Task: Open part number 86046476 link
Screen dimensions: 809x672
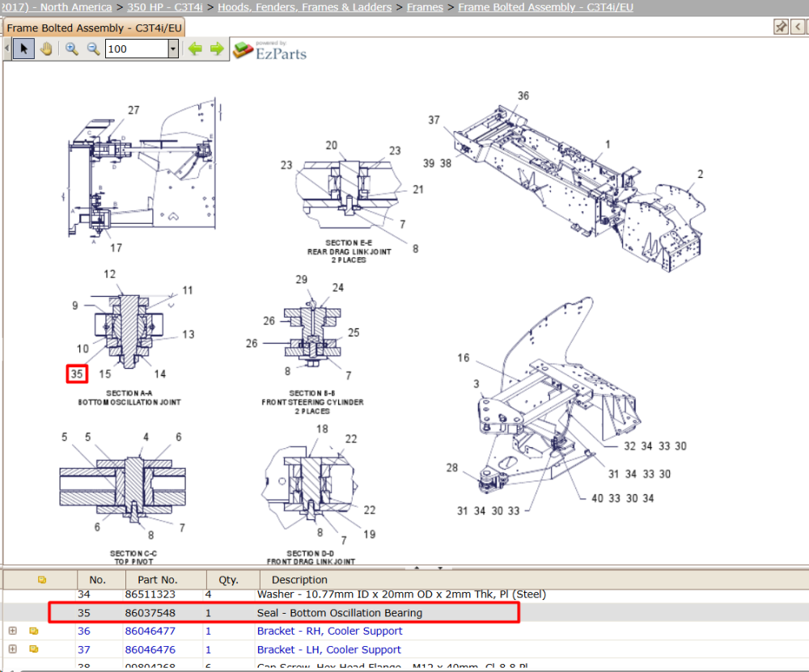Action: (x=150, y=649)
